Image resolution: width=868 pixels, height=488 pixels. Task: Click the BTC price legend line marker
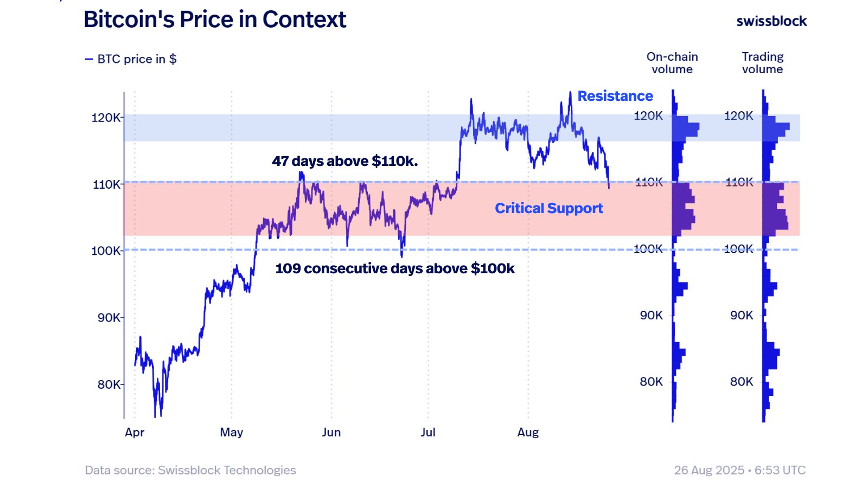pos(89,59)
